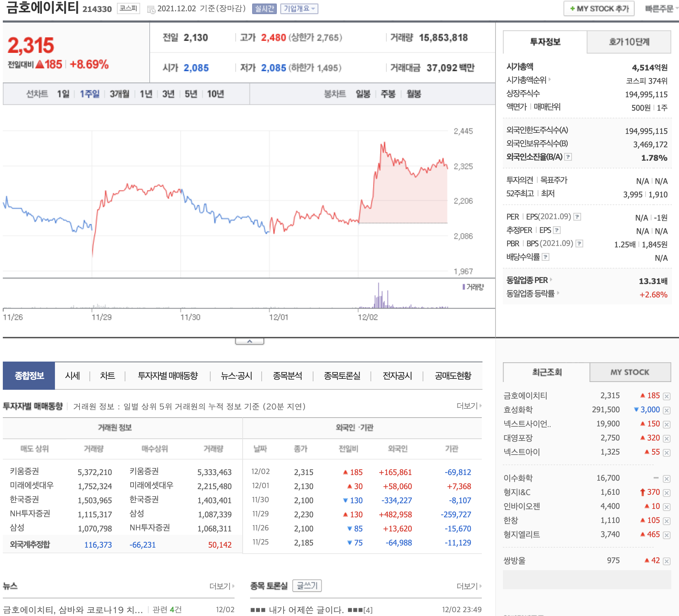Remove 효성화학 from recent views list
Viewport: 679px width, 616px height.
pos(666,410)
